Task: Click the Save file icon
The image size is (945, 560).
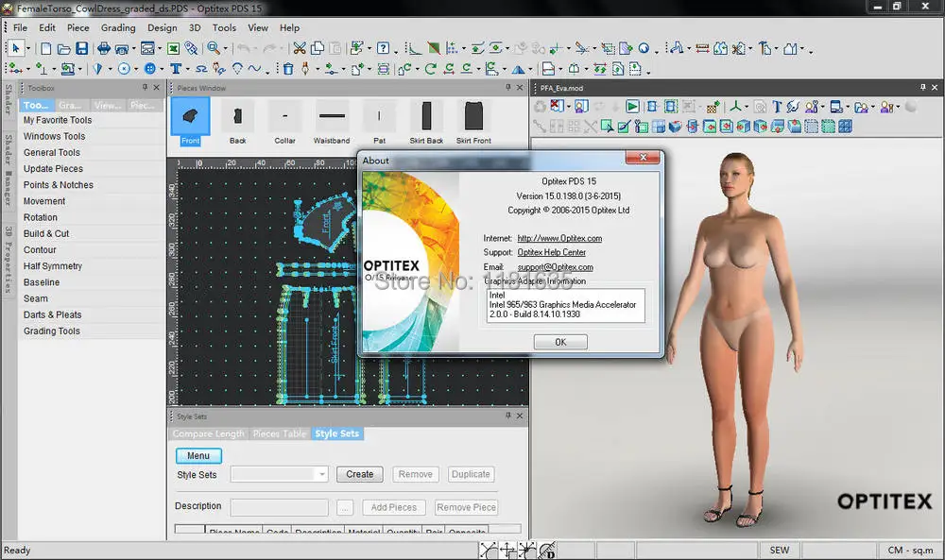Action: 82,48
